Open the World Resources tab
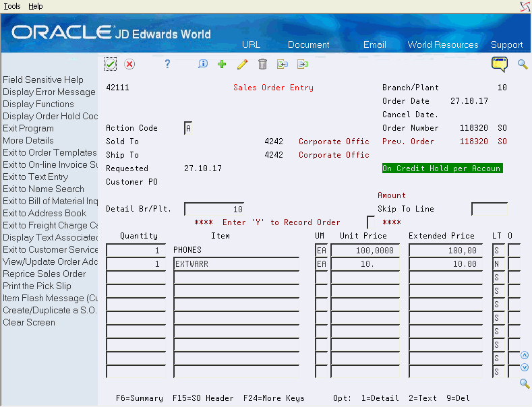The width and height of the screenshot is (532, 407). point(443,44)
